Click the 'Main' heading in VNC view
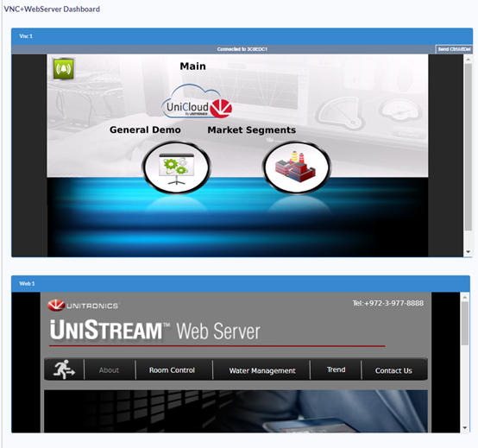The height and width of the screenshot is (448, 478). pos(192,66)
